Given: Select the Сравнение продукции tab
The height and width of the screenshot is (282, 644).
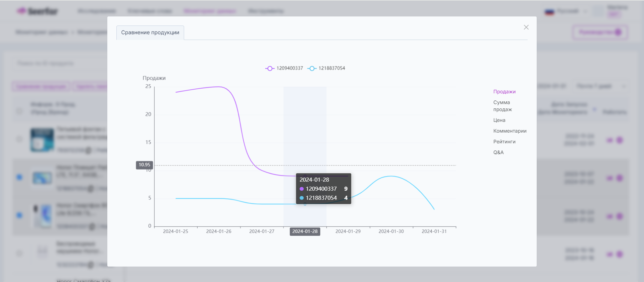Looking at the screenshot, I should coord(150,33).
